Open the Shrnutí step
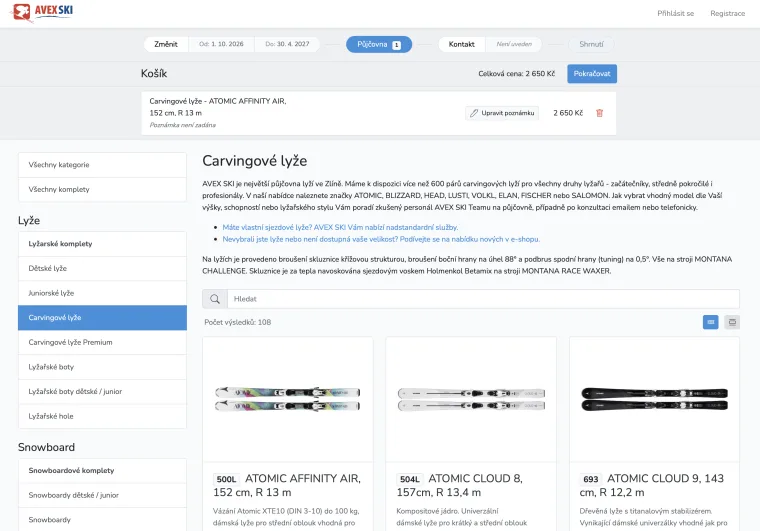 (591, 44)
